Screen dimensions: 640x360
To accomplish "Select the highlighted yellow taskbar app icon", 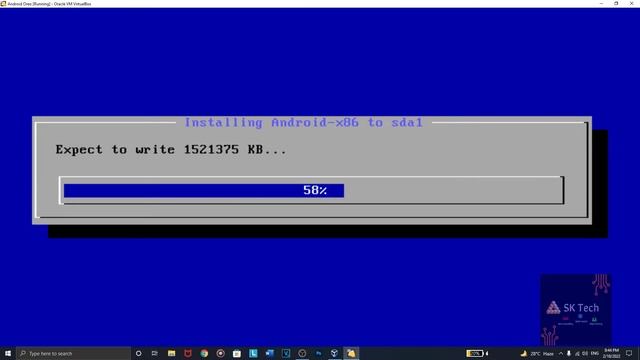I will 351,353.
